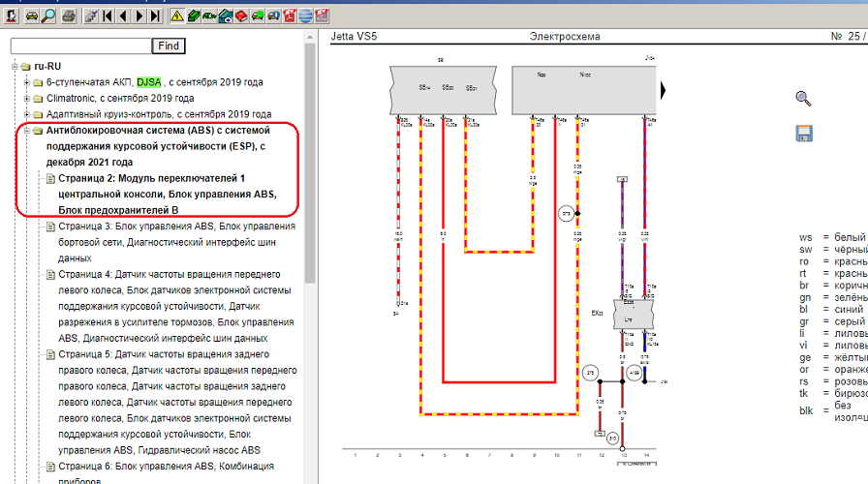The height and width of the screenshot is (484, 868).
Task: Collapse the ru-RU root tree node
Action: tap(15, 67)
